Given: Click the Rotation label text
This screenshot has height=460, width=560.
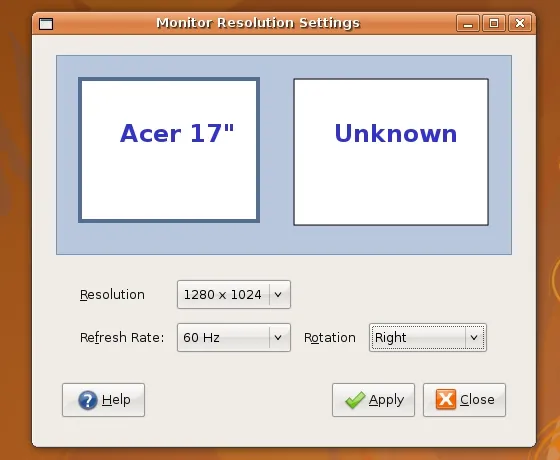Looking at the screenshot, I should pyautogui.click(x=330, y=338).
